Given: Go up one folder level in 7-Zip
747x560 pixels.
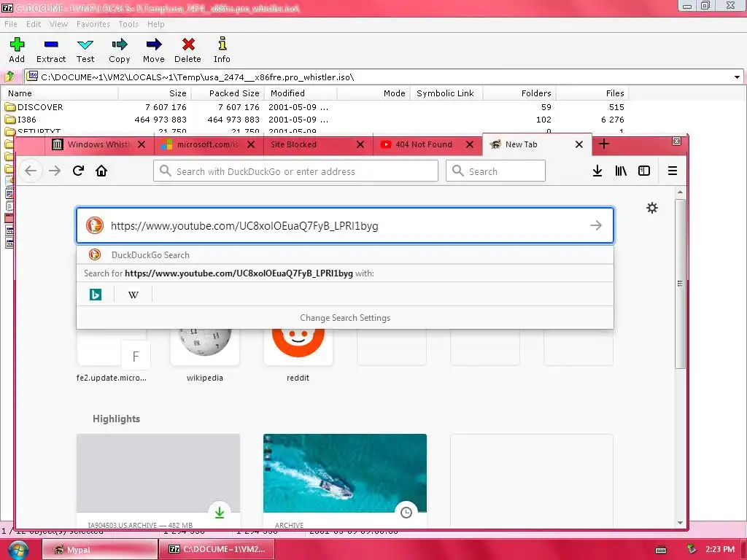Looking at the screenshot, I should [x=9, y=77].
